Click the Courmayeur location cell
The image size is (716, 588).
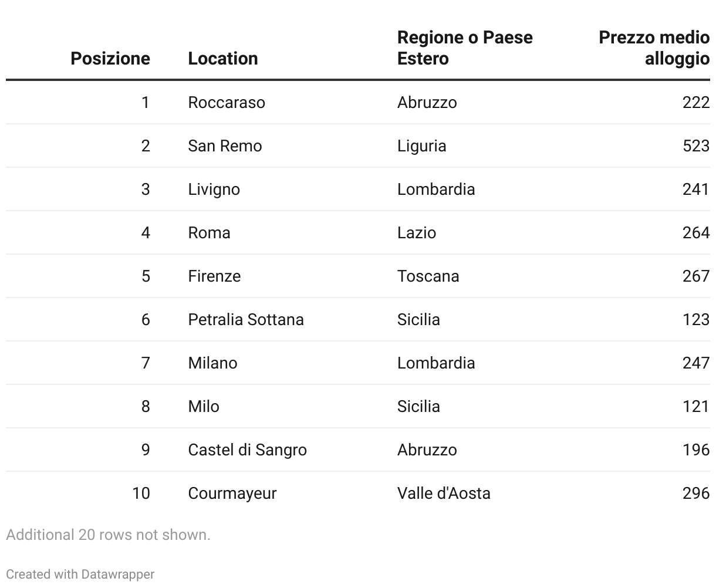[232, 494]
